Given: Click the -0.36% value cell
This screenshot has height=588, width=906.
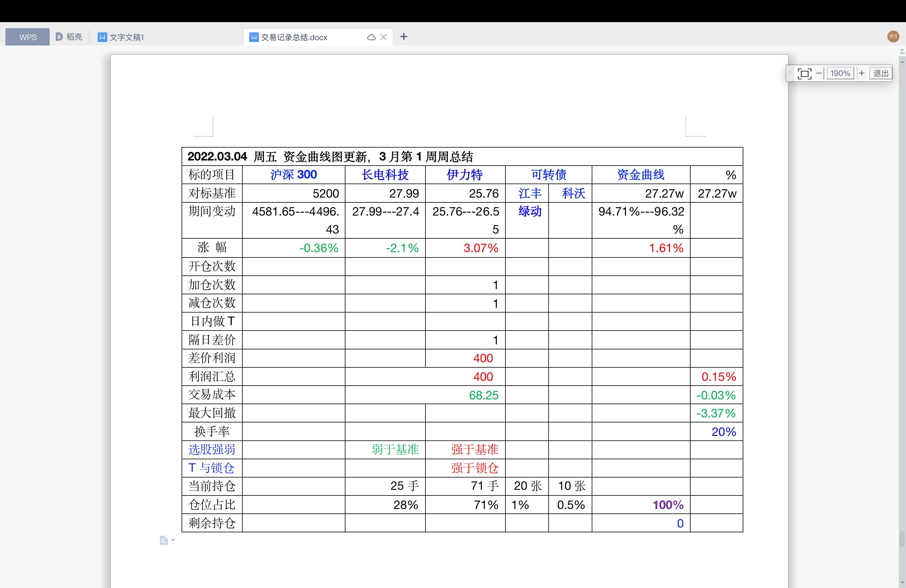Looking at the screenshot, I should [294, 248].
